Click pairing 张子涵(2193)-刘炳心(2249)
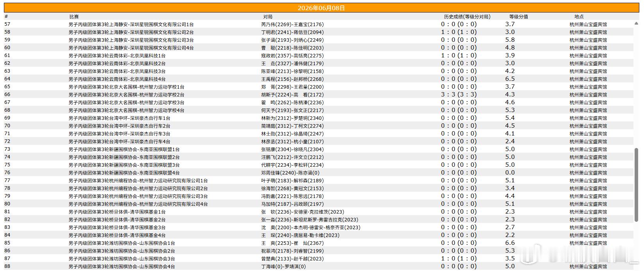The image size is (644, 271). click(292, 40)
